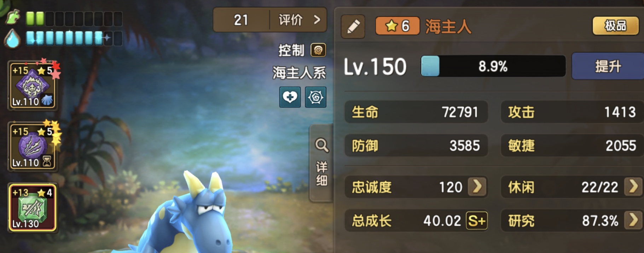Open the 详细 side tab
Screen dimensions: 644x253
[321, 163]
